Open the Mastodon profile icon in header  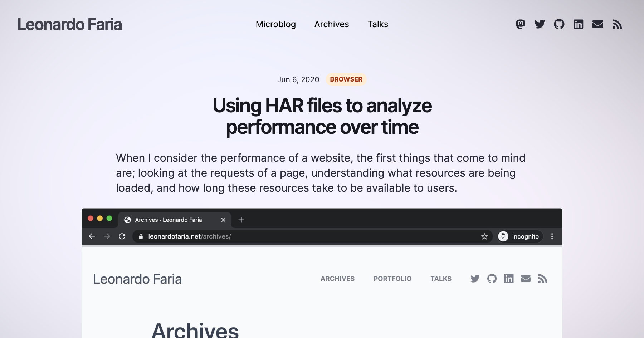521,24
